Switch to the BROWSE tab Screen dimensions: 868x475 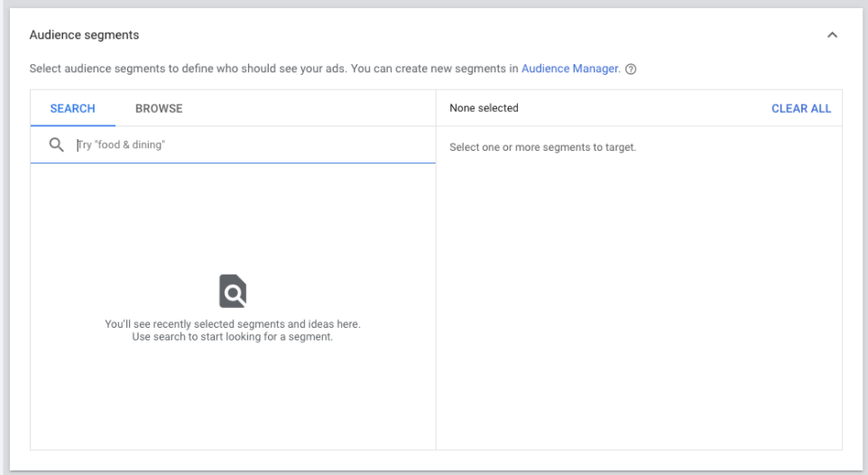click(x=159, y=108)
